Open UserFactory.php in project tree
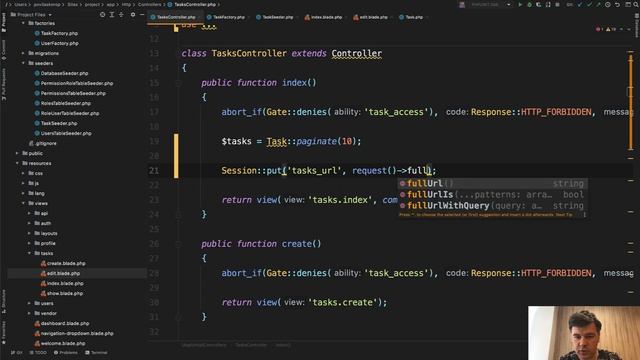 pyautogui.click(x=56, y=43)
